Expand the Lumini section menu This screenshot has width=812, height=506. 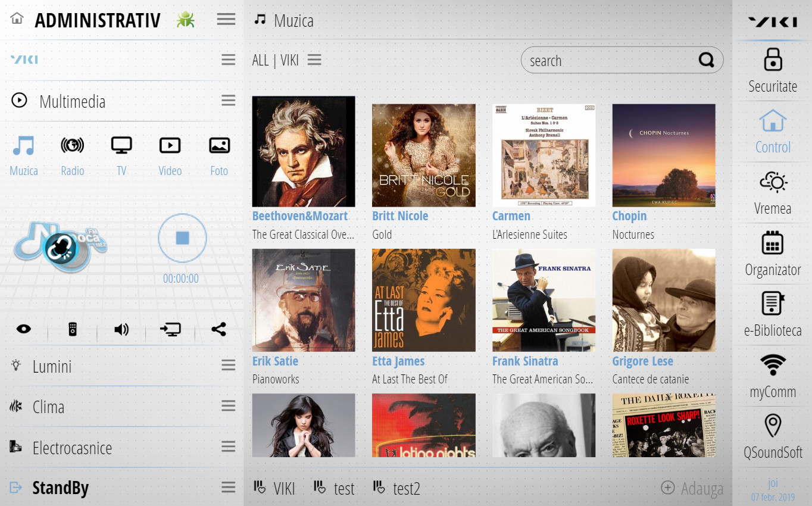point(228,365)
